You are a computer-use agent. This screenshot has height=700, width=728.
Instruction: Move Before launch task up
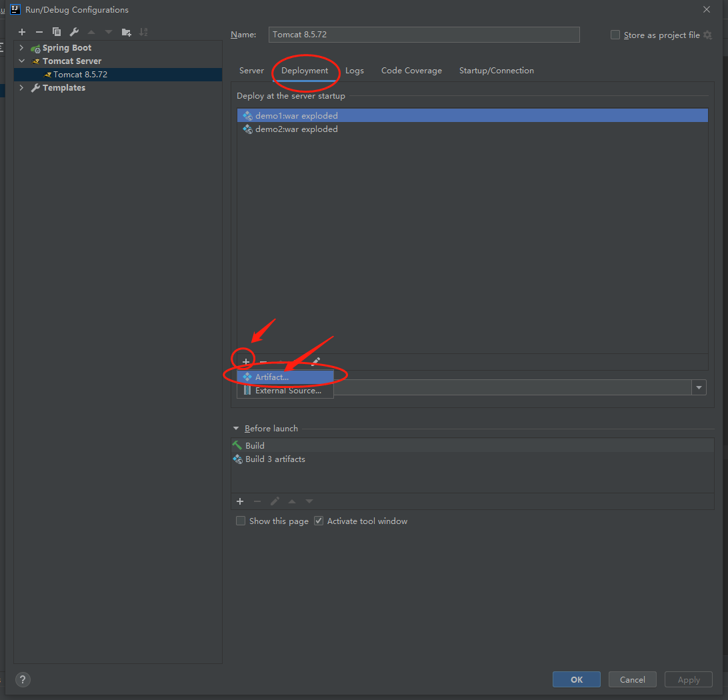point(292,501)
